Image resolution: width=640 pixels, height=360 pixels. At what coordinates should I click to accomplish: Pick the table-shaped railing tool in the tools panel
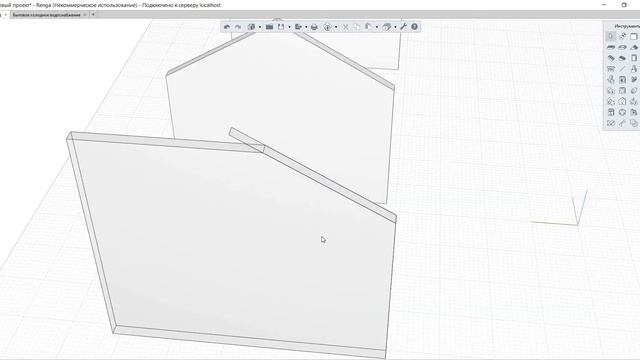[x=611, y=69]
